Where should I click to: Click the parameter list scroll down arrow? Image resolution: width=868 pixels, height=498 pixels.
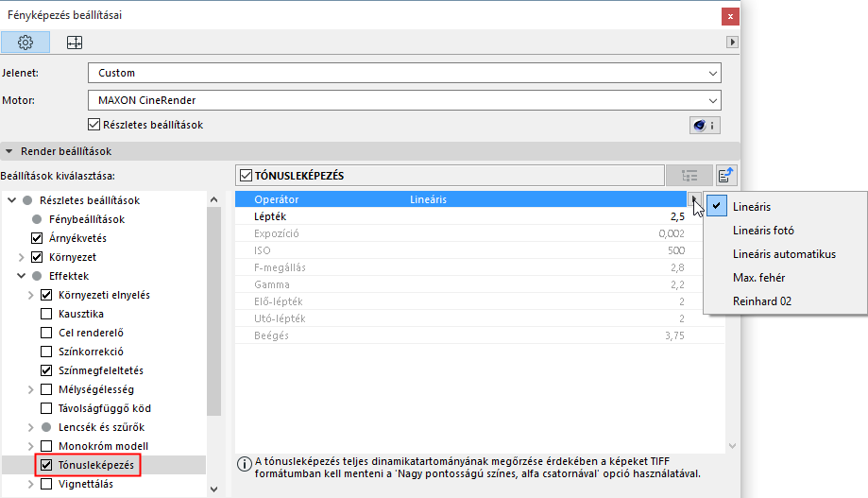(732, 446)
